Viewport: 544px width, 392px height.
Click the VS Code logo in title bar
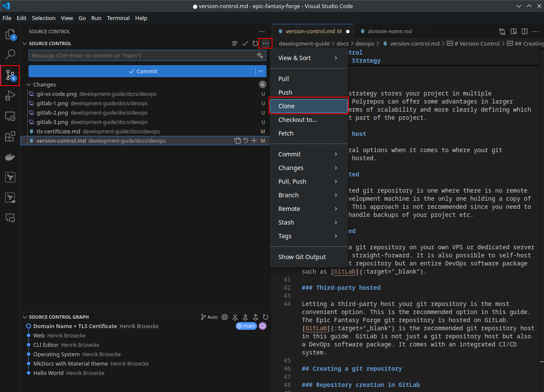coord(6,6)
